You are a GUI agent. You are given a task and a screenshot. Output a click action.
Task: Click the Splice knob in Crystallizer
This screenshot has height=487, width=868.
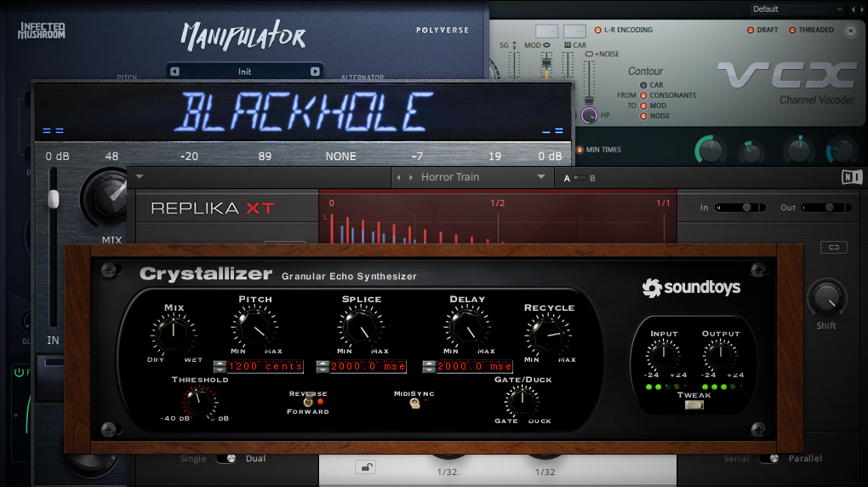(x=361, y=327)
